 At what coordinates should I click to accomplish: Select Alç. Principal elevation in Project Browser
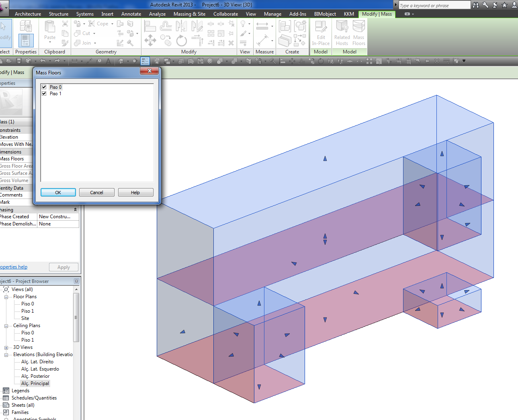[35, 383]
